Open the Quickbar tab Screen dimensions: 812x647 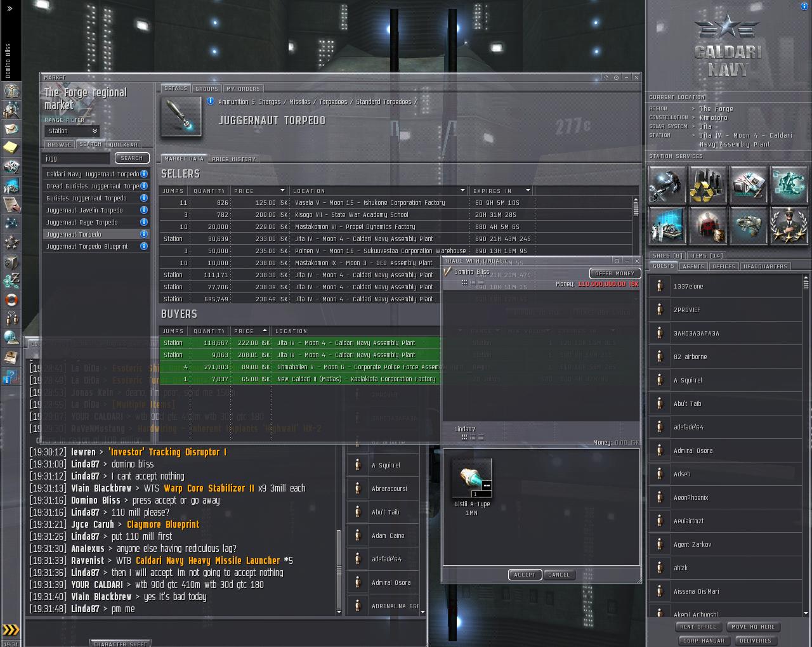(123, 145)
